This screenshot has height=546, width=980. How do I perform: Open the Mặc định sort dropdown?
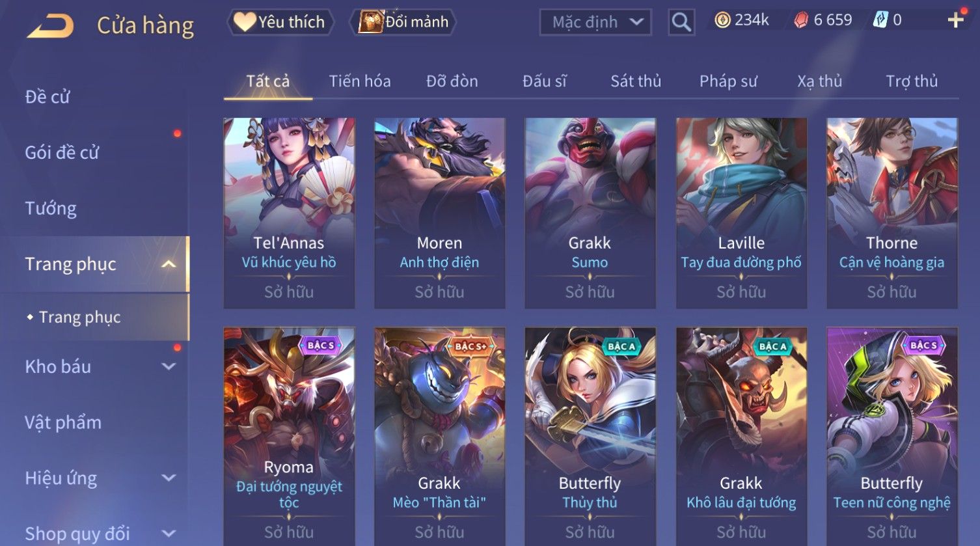click(x=596, y=22)
